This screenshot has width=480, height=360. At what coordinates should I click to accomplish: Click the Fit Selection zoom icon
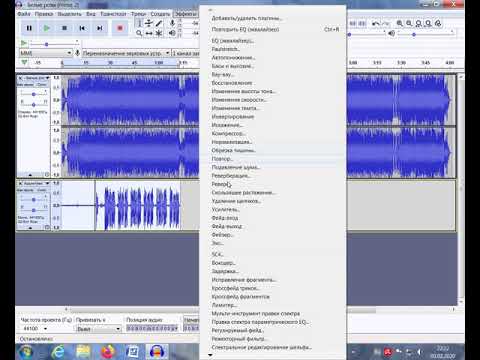click(x=419, y=23)
